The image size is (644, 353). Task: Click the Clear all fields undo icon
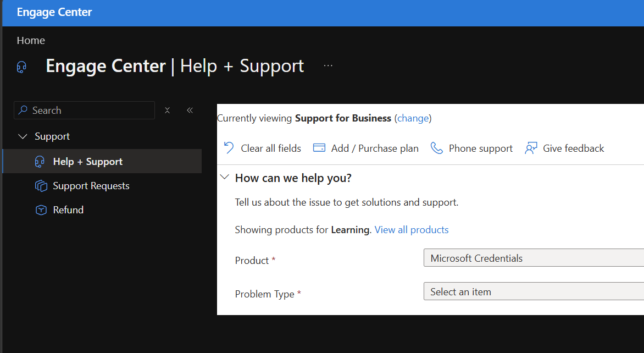pyautogui.click(x=229, y=148)
